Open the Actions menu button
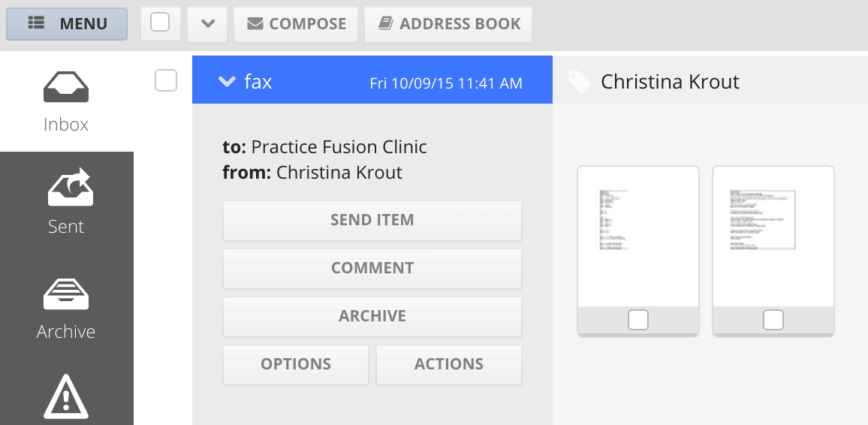 (x=449, y=364)
